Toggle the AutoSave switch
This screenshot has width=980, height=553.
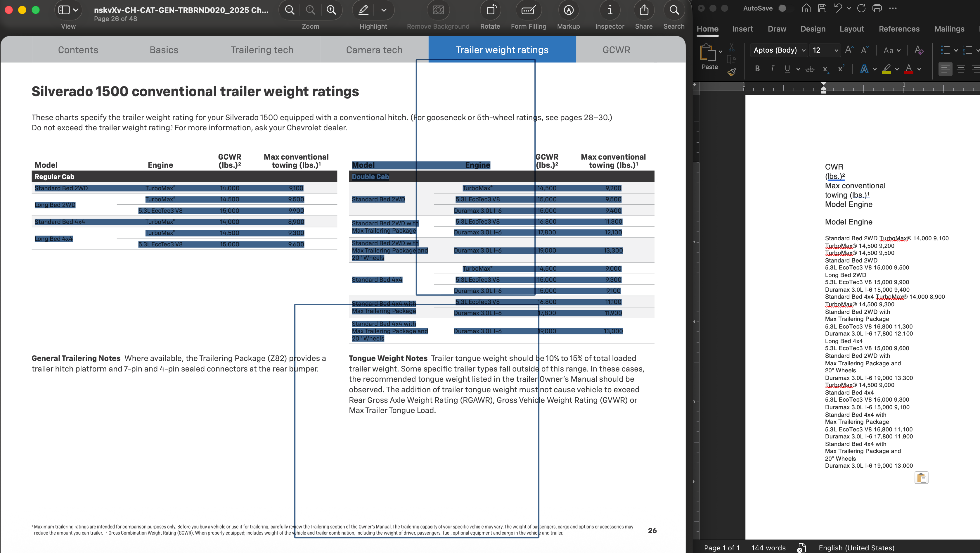[x=782, y=8]
